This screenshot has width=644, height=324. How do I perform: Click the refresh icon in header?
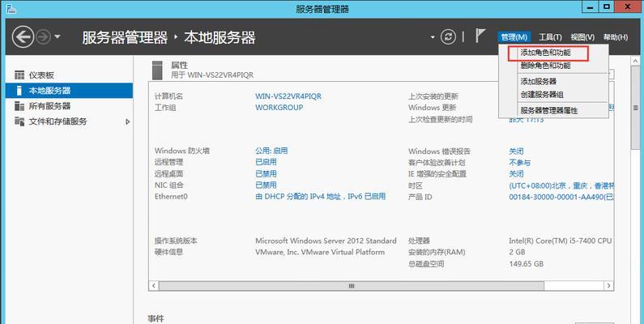coord(448,37)
